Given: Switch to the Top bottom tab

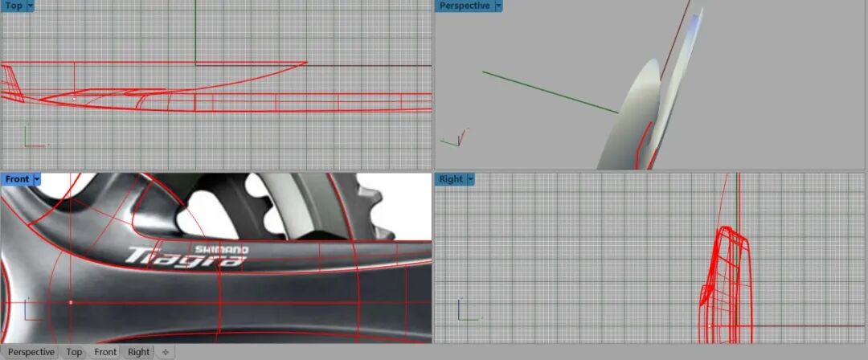Looking at the screenshot, I should click(x=74, y=352).
